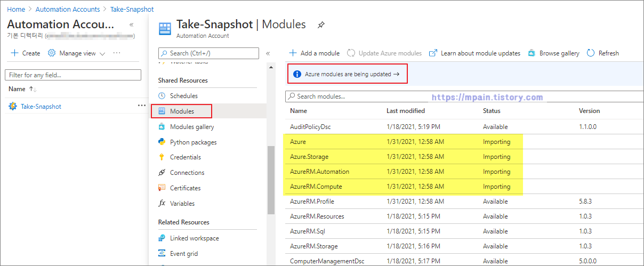The width and height of the screenshot is (644, 266).
Task: Open Learn about module updates external link icon
Action: point(433,53)
